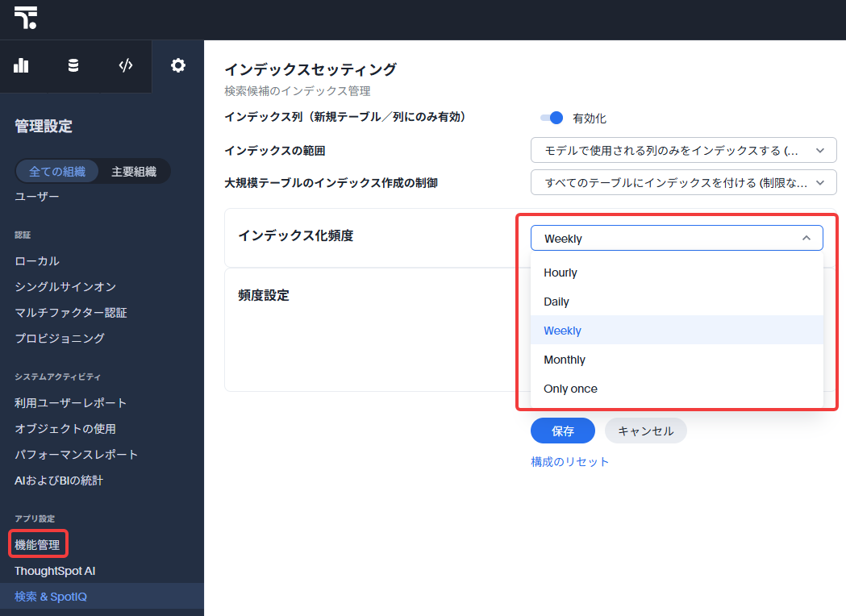Open 機能管理 in the sidebar
This screenshot has width=846, height=616.
(37, 545)
